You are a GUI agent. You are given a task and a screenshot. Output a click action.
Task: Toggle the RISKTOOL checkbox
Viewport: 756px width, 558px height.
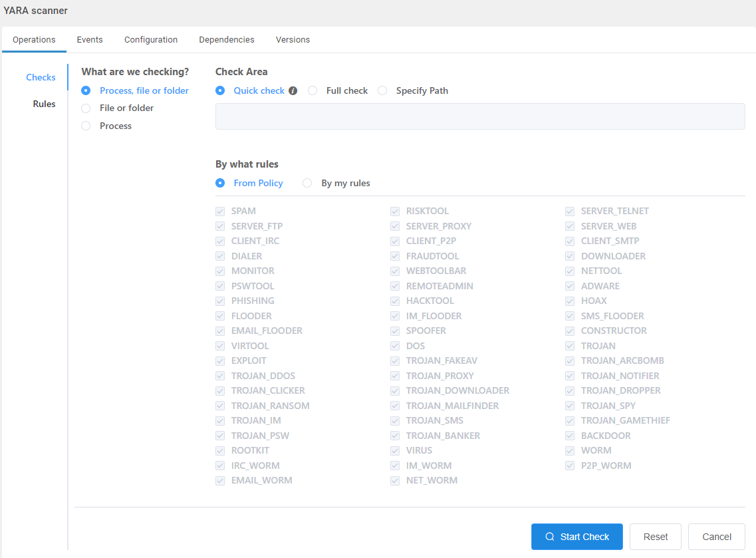tap(395, 211)
